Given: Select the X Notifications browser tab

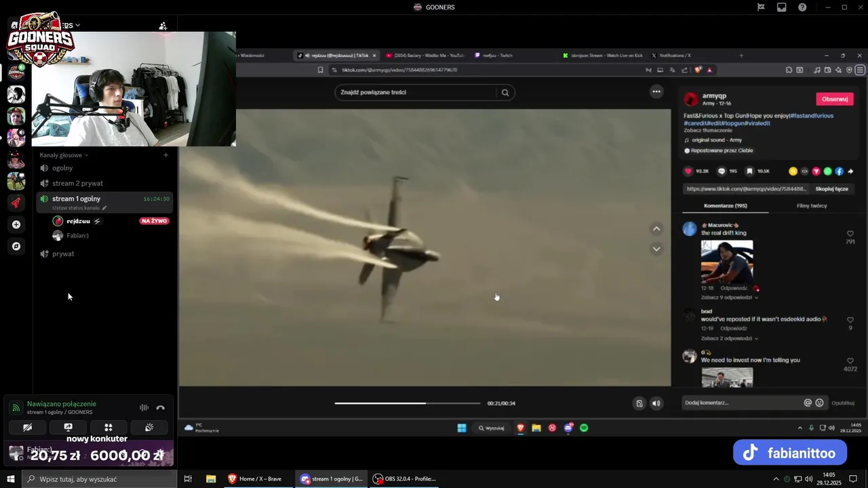Looking at the screenshot, I should [671, 56].
